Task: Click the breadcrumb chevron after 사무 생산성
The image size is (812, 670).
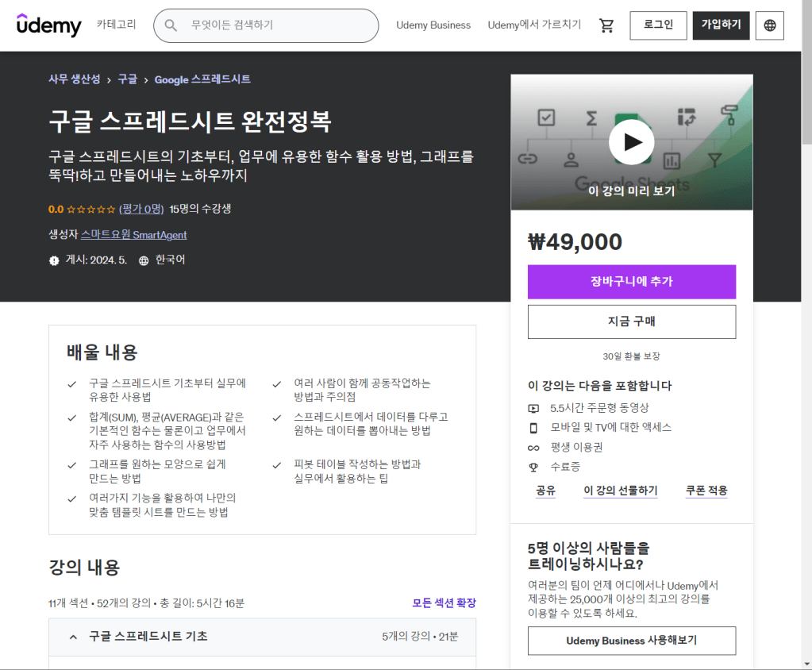Action: [109, 79]
